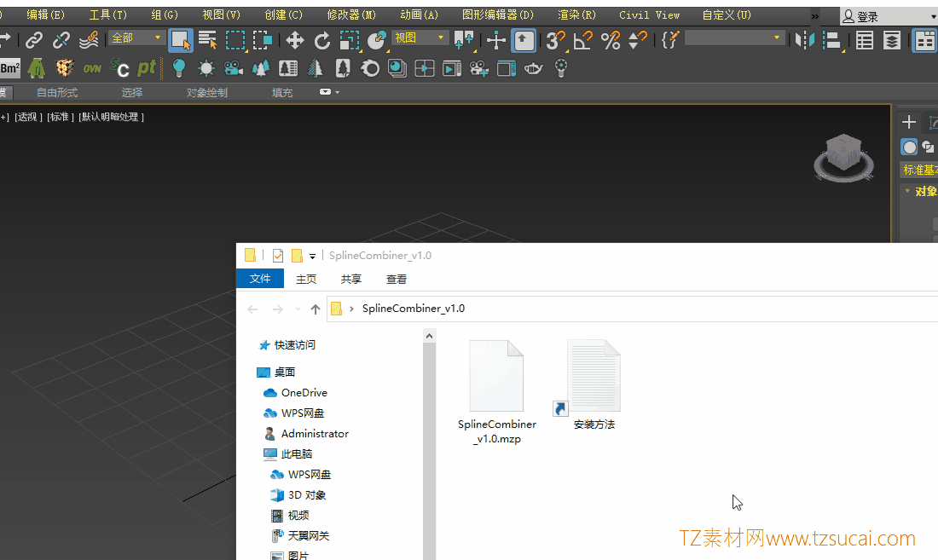Click the Select and Link chain icon
This screenshot has height=560, width=938.
pyautogui.click(x=33, y=40)
